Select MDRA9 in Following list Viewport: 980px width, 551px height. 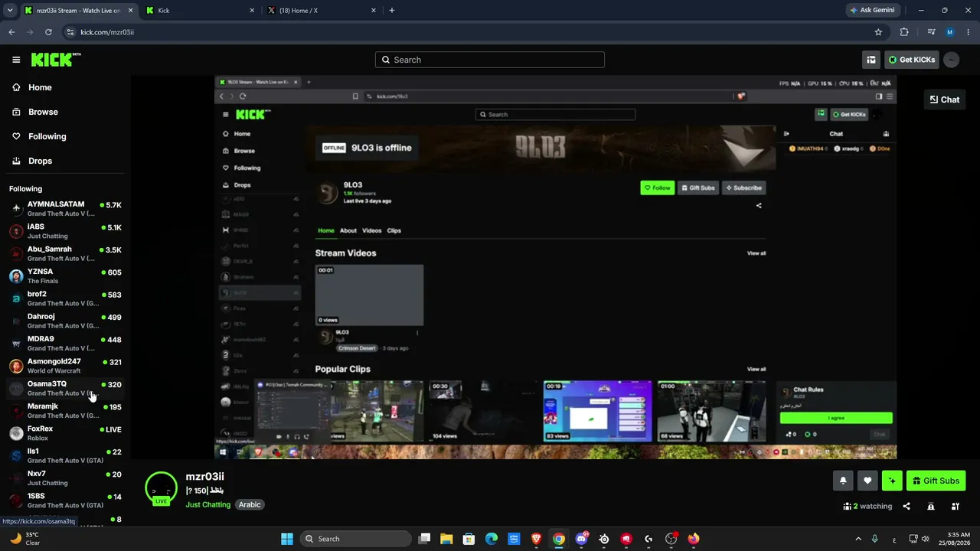65,344
